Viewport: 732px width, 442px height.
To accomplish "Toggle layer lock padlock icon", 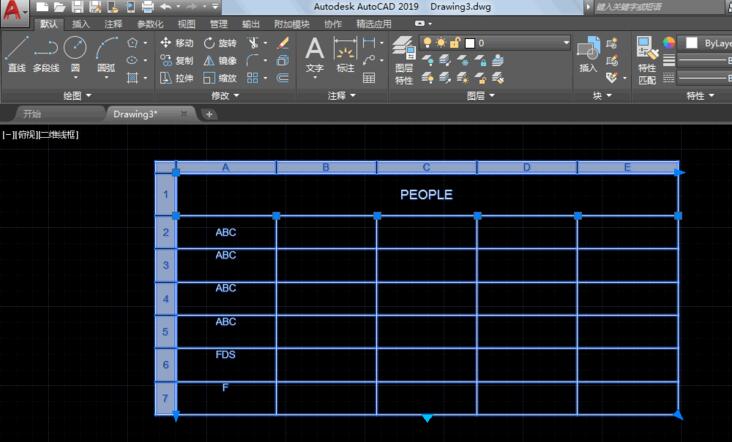I will [x=455, y=43].
